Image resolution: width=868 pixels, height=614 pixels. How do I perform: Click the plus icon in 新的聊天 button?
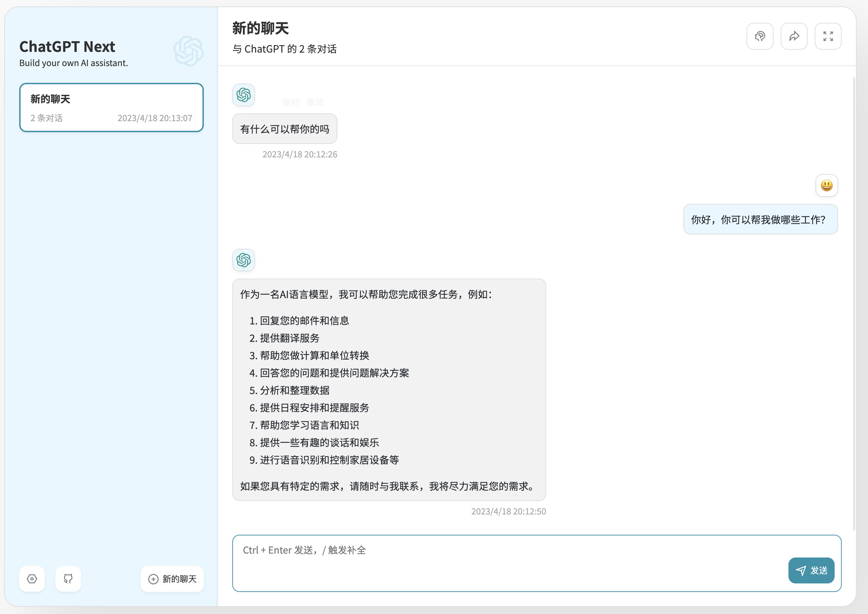pos(153,579)
